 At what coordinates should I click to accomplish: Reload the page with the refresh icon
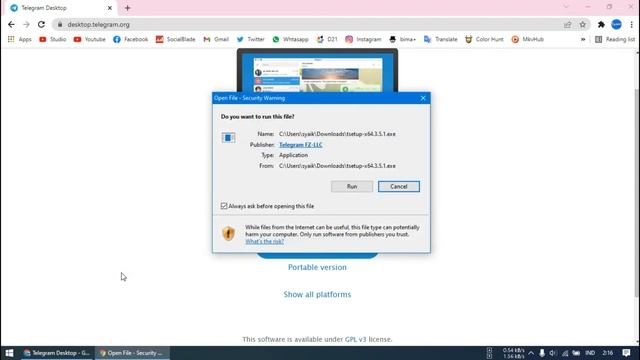[41, 24]
